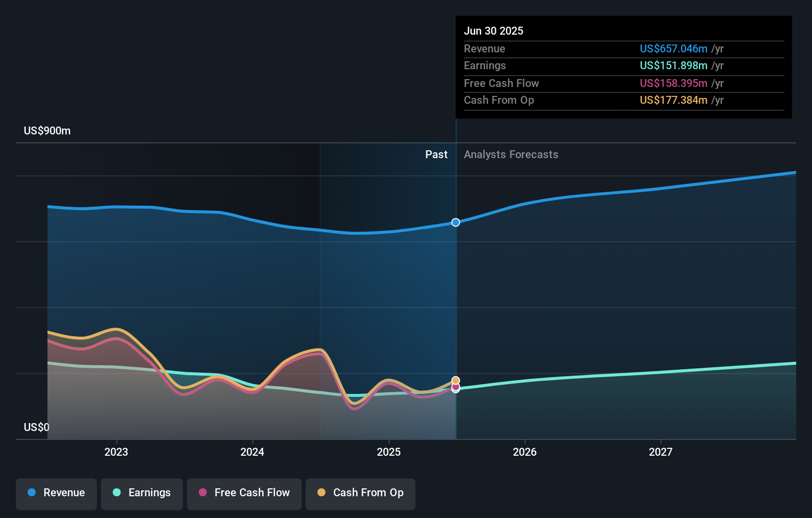The width and height of the screenshot is (812, 518).
Task: Click the teal Earnings legend dot
Action: point(117,492)
